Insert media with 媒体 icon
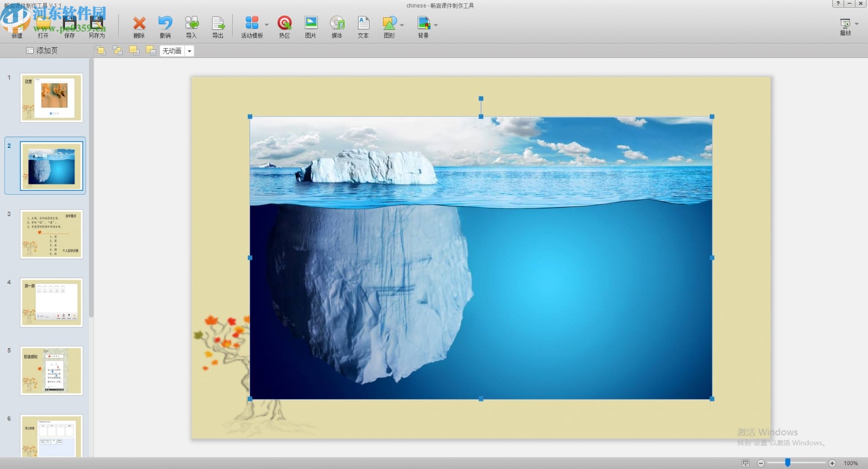This screenshot has height=469, width=868. [337, 26]
